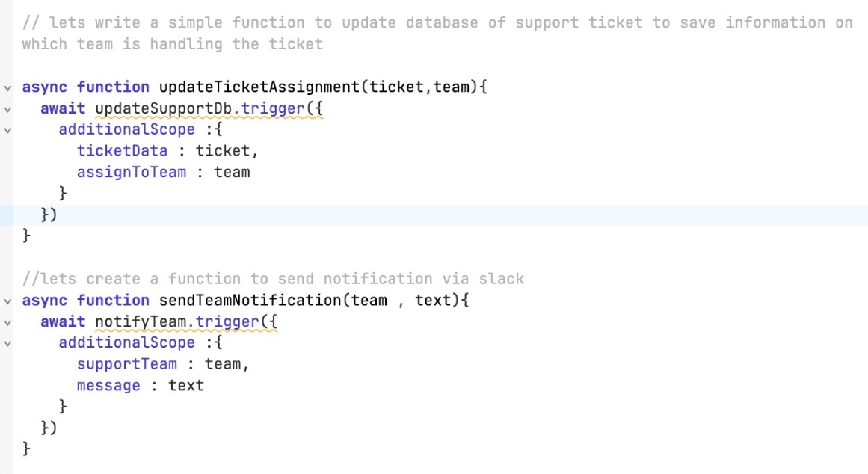Fold the await notifyTeam.trigger block

click(7, 322)
